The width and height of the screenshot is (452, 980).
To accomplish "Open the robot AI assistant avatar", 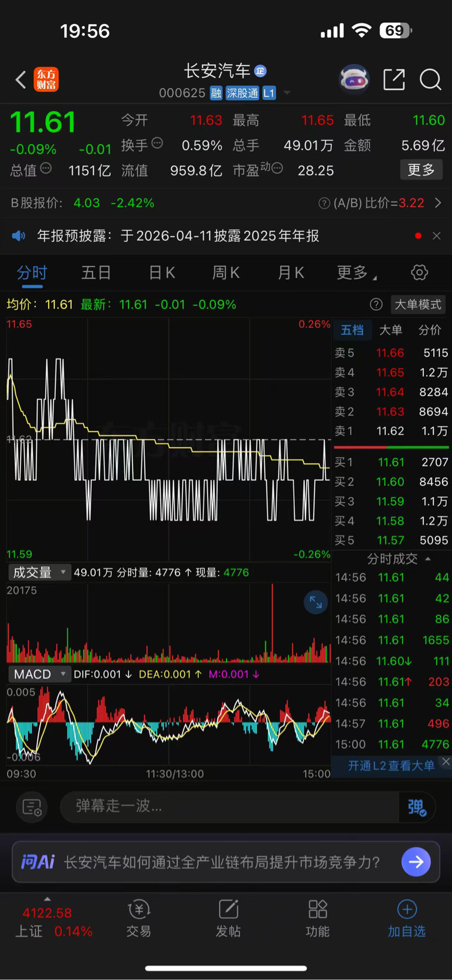I will 354,79.
